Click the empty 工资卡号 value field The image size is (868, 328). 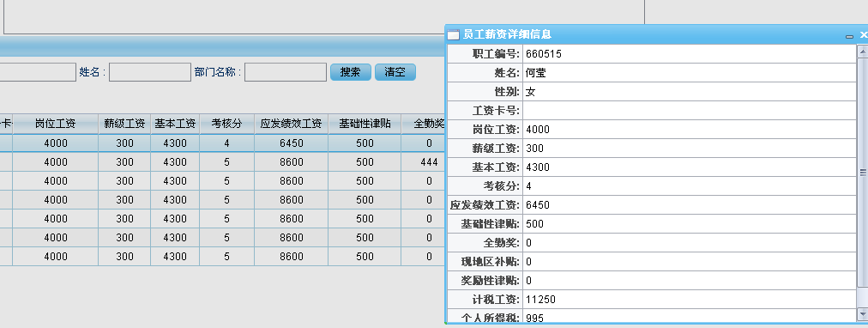(x=690, y=111)
